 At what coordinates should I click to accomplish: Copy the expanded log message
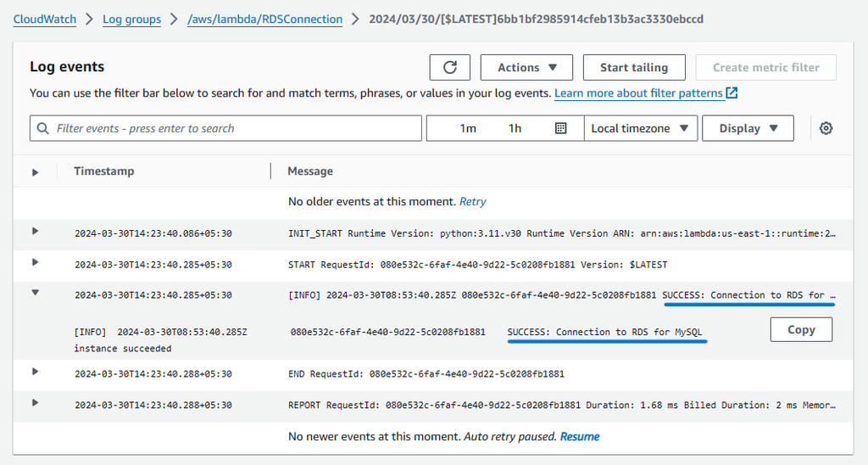pos(801,330)
